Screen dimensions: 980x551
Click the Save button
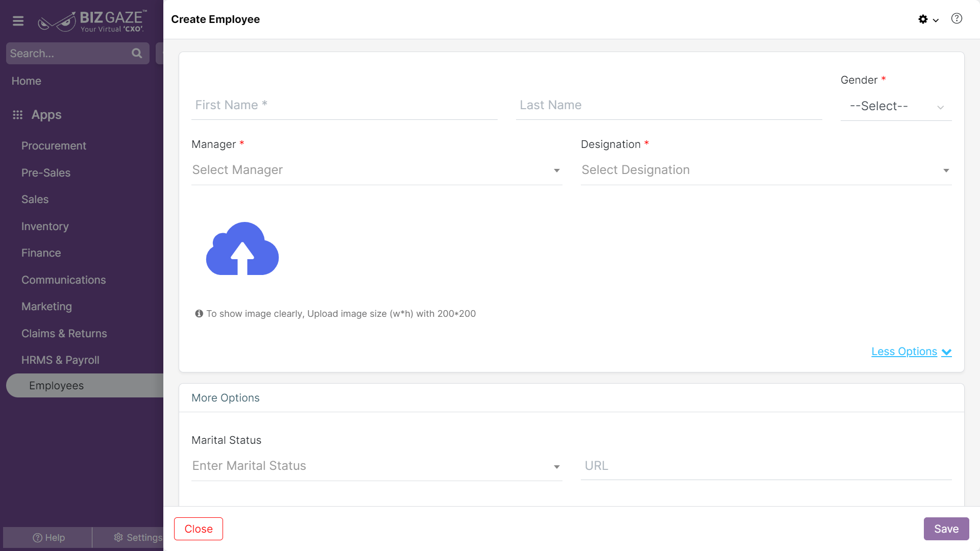(x=946, y=529)
